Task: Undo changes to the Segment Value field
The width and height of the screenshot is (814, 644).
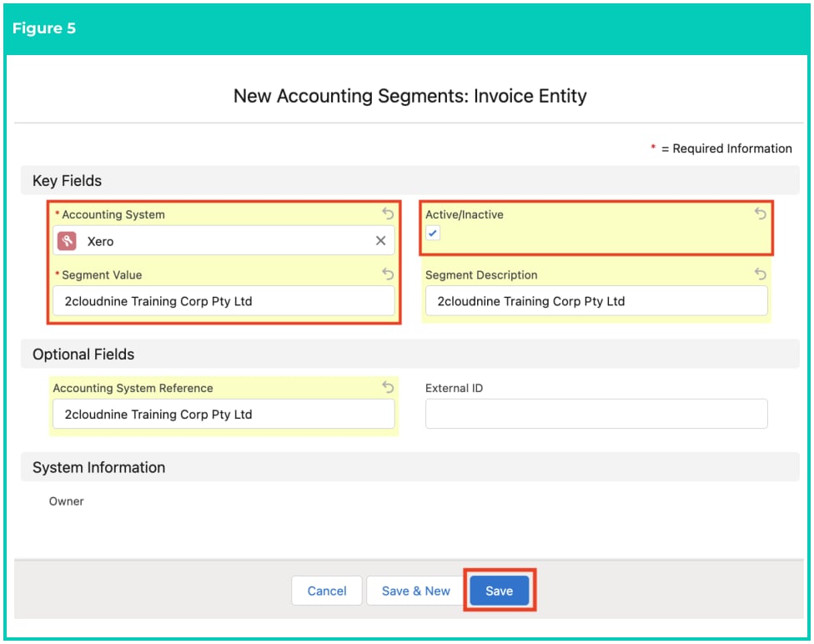Action: tap(388, 274)
